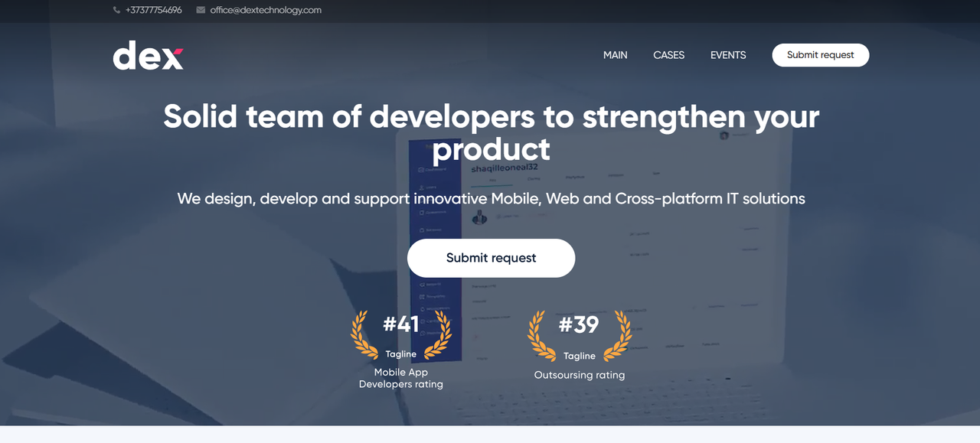
Task: Open the dex logo home link
Action: pyautogui.click(x=149, y=55)
